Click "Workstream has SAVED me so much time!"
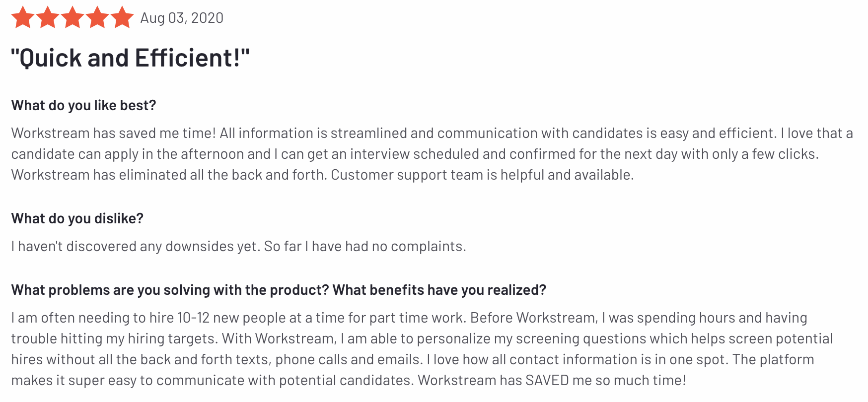The image size is (868, 402). [x=552, y=380]
